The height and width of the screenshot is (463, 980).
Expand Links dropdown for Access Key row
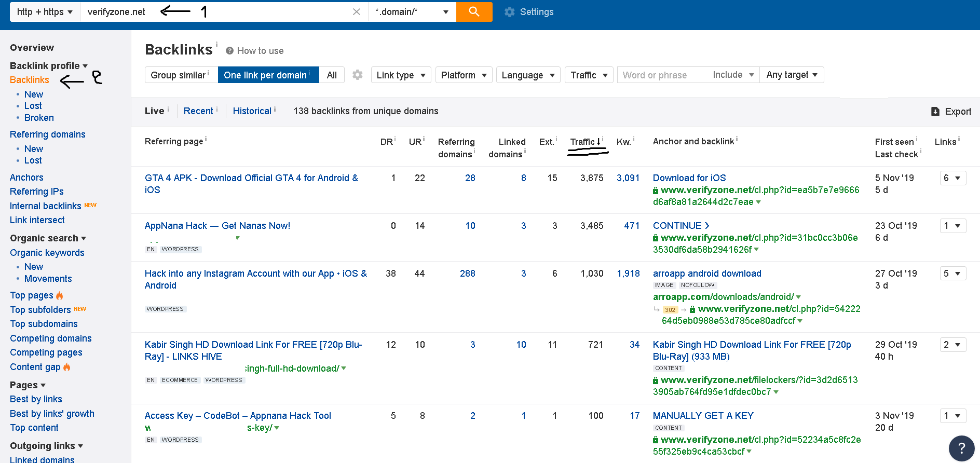coord(952,416)
